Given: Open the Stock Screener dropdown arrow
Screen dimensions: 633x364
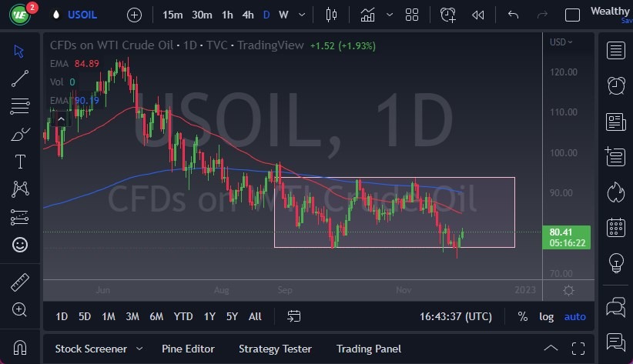Looking at the screenshot, I should click(x=139, y=349).
